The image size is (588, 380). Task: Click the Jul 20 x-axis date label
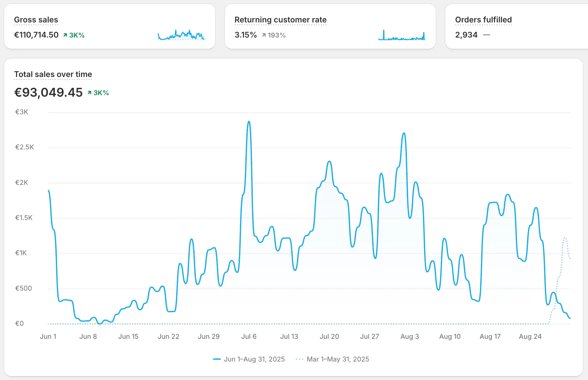(x=329, y=336)
